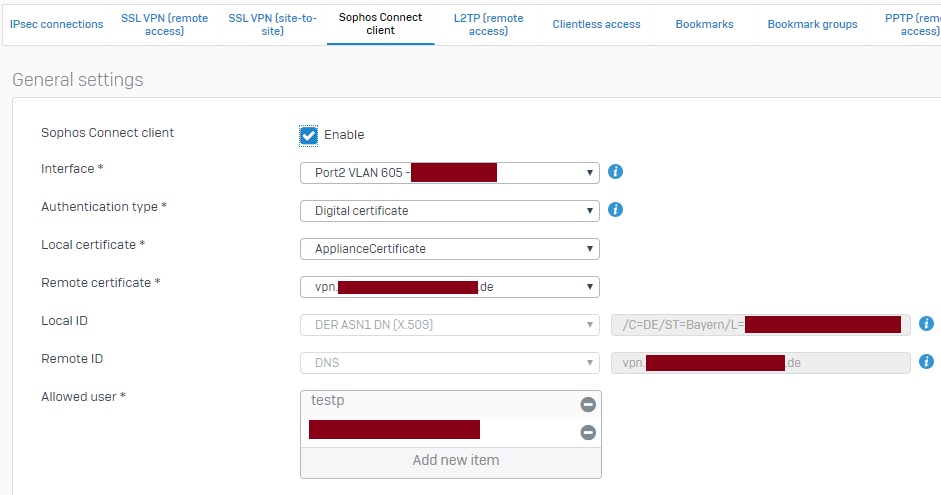Image resolution: width=941 pixels, height=495 pixels.
Task: Open Authentication type dropdown
Action: tap(449, 211)
